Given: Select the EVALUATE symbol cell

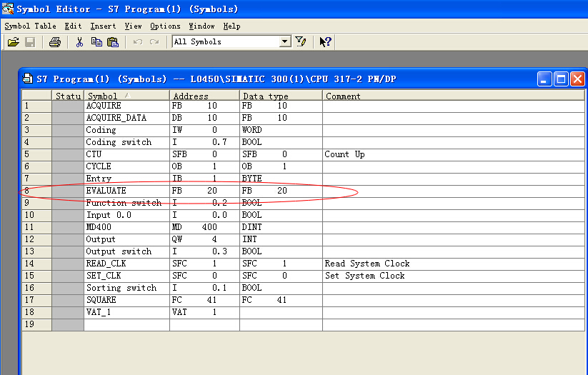Looking at the screenshot, I should point(126,191).
